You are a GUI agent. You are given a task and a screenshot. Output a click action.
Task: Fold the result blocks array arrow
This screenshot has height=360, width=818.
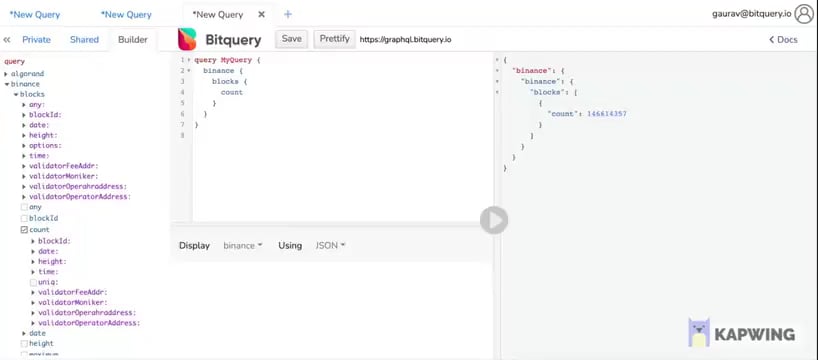(x=497, y=92)
